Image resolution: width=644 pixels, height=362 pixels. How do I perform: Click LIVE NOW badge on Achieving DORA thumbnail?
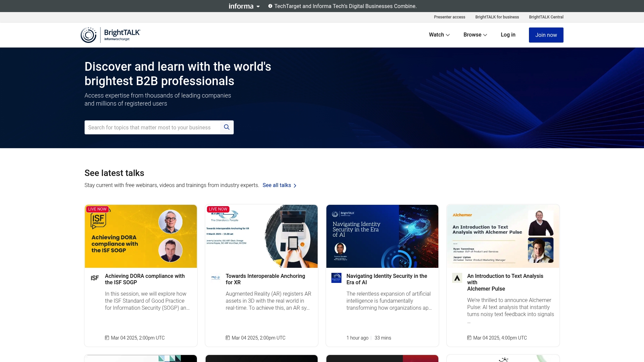click(97, 209)
